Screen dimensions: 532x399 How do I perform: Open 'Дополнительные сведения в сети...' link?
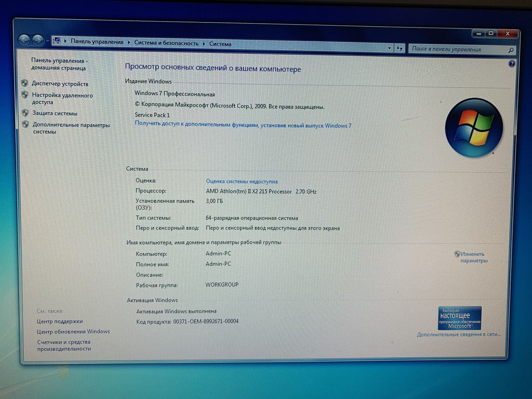click(x=459, y=334)
